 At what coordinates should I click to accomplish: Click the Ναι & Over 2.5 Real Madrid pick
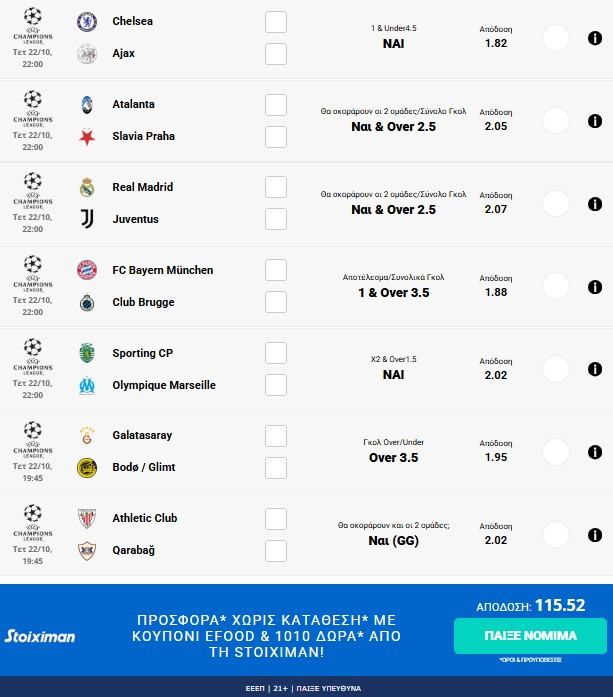click(x=393, y=209)
